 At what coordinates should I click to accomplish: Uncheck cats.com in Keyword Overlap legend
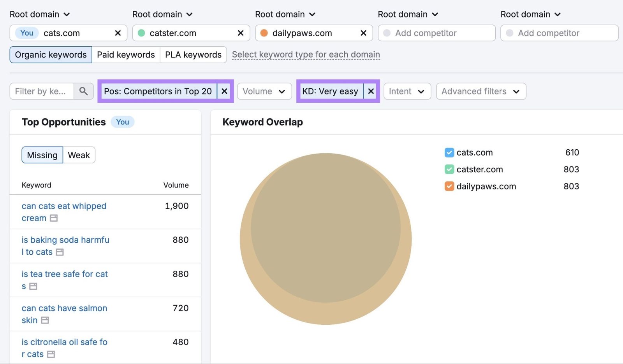449,152
